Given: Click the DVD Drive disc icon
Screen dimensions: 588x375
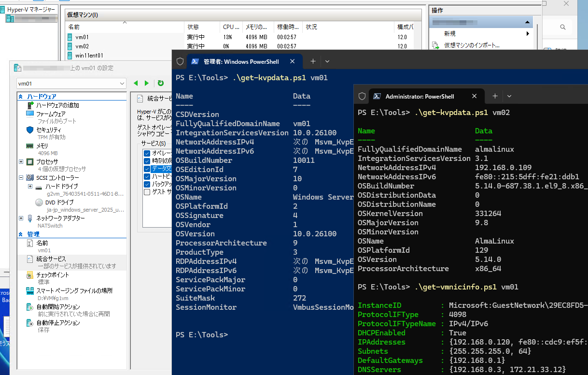Looking at the screenshot, I should point(40,202).
